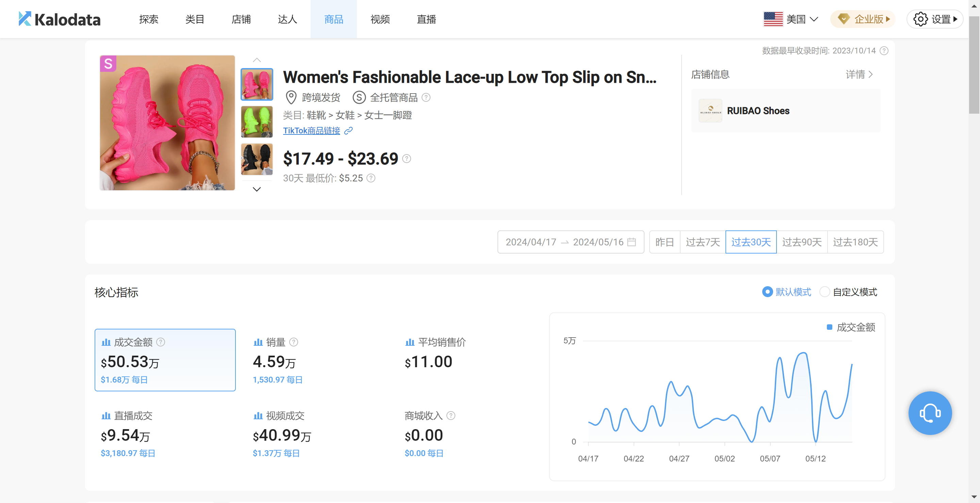Open the 美国 country dropdown
The image size is (980, 503).
point(791,19)
